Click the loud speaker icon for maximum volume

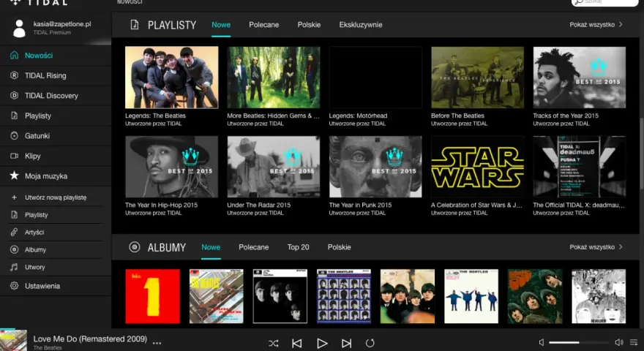point(618,342)
